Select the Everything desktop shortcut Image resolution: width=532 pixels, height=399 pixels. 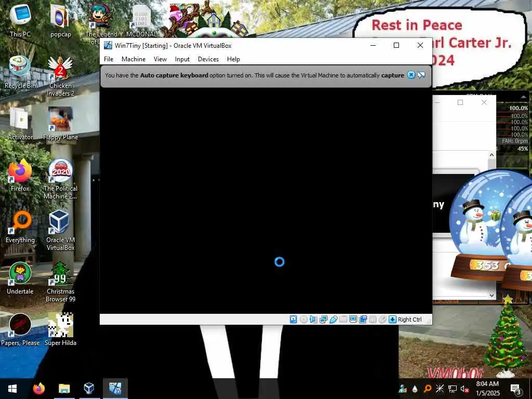click(20, 227)
